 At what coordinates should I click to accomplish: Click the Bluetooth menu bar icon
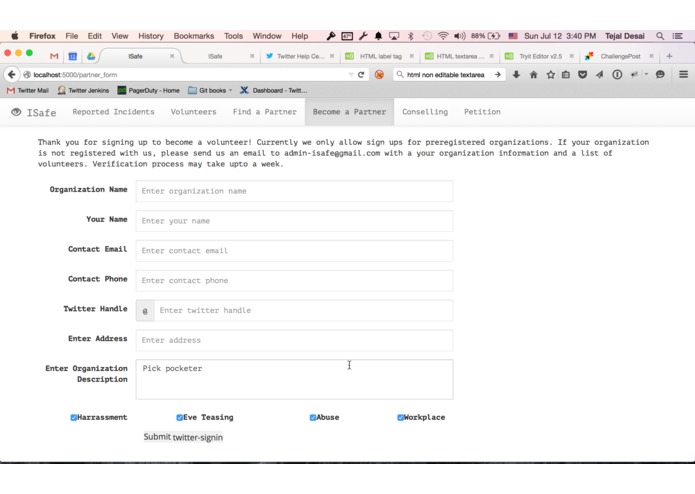click(410, 36)
